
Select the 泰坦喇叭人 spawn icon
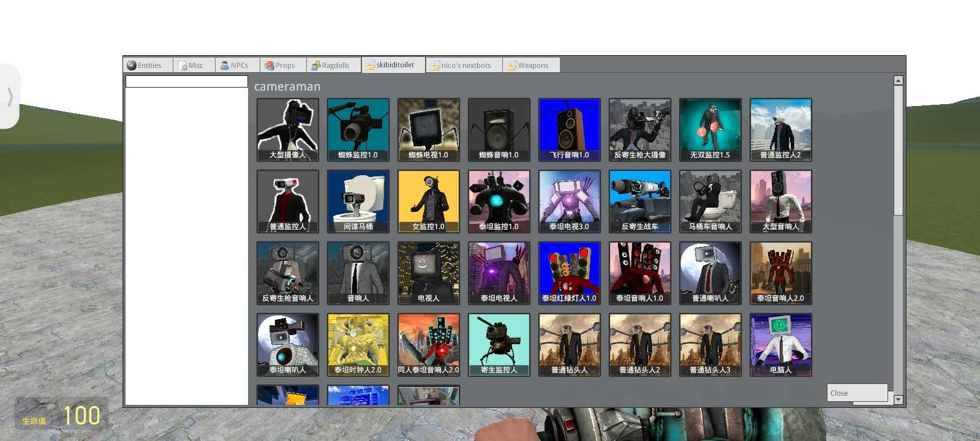coord(288,345)
